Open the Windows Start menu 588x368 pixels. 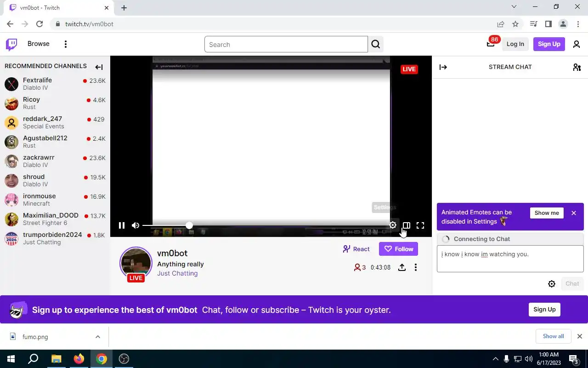[11, 359]
